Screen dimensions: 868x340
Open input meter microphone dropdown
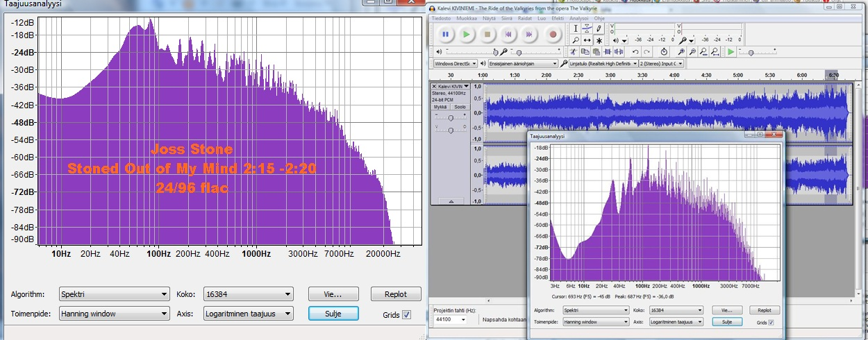[x=691, y=40]
